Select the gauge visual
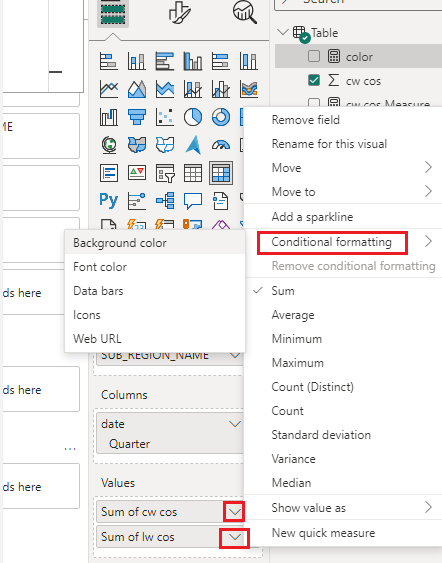Viewport: 442px width, 563px height. tap(221, 145)
